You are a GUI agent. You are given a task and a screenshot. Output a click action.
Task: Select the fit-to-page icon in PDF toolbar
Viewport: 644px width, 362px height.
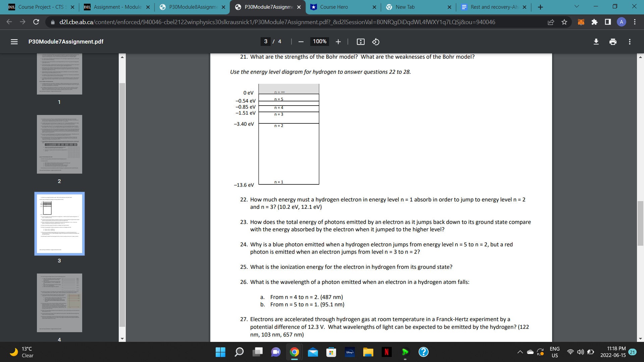pyautogui.click(x=361, y=42)
